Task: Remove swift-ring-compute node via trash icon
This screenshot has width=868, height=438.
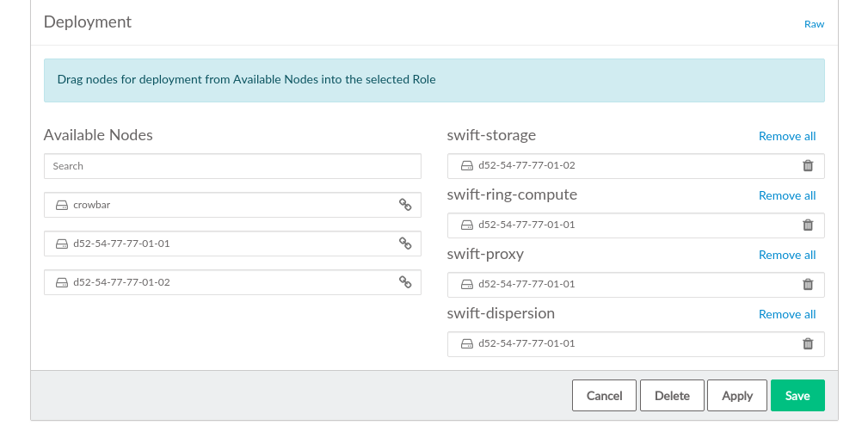Action: point(808,225)
